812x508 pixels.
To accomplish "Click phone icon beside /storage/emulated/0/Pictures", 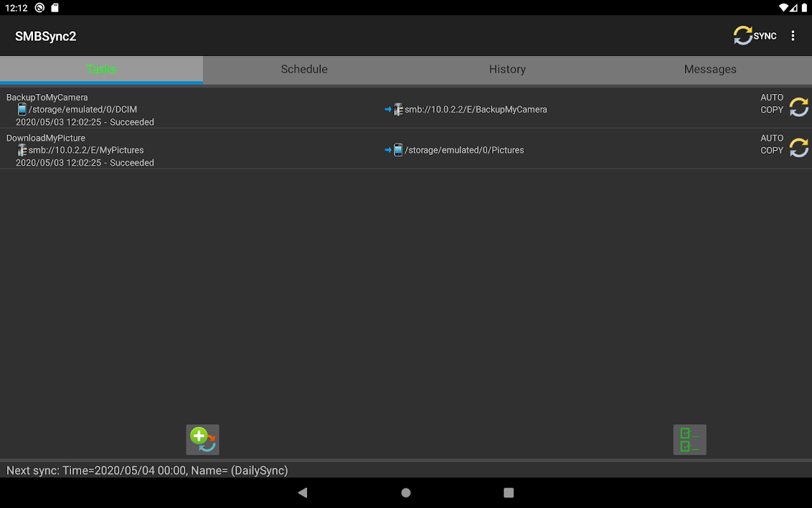I will point(398,150).
